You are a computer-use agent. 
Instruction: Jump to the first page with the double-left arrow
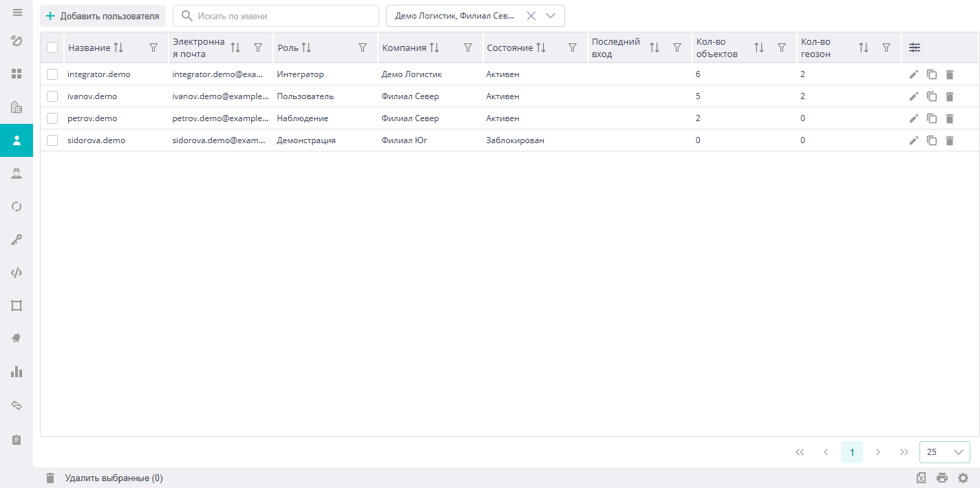[x=800, y=452]
